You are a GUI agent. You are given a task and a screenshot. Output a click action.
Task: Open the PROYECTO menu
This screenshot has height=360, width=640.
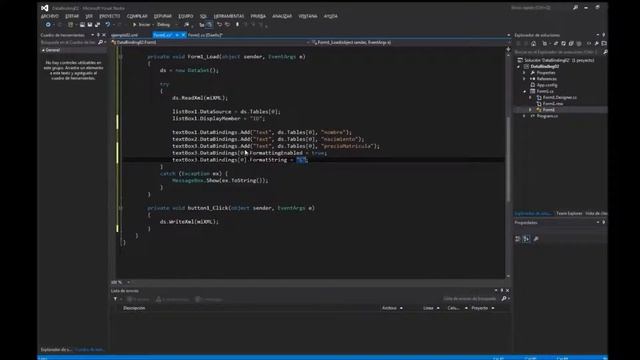click(110, 16)
